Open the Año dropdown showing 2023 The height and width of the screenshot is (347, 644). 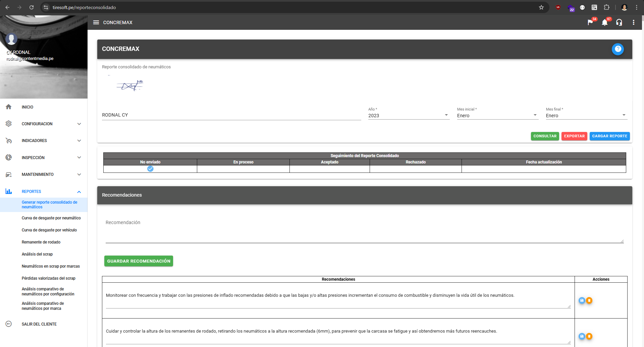[x=409, y=116]
